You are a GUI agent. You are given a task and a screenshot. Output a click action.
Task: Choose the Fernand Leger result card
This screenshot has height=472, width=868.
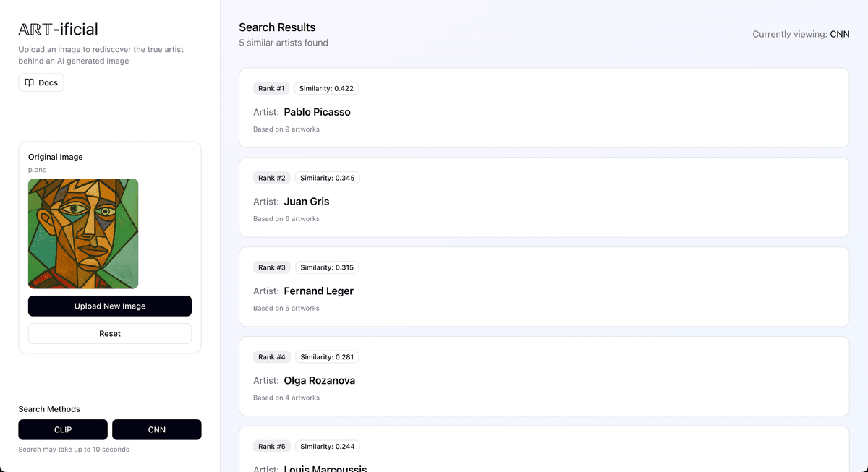(543, 287)
